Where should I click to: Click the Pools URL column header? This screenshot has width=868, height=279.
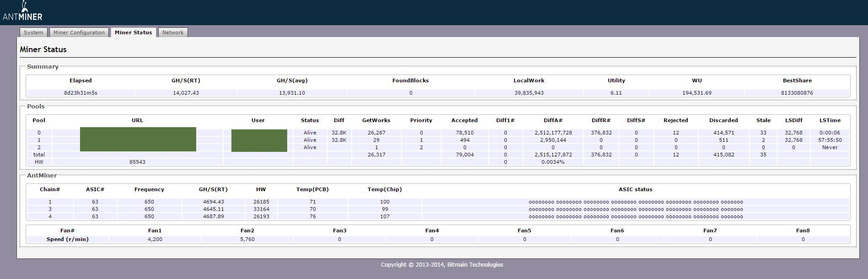pos(137,120)
